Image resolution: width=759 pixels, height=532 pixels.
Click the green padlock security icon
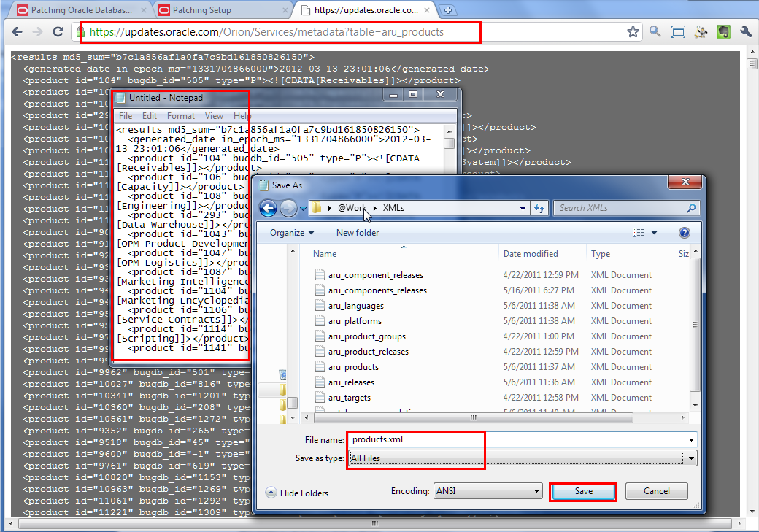point(81,32)
